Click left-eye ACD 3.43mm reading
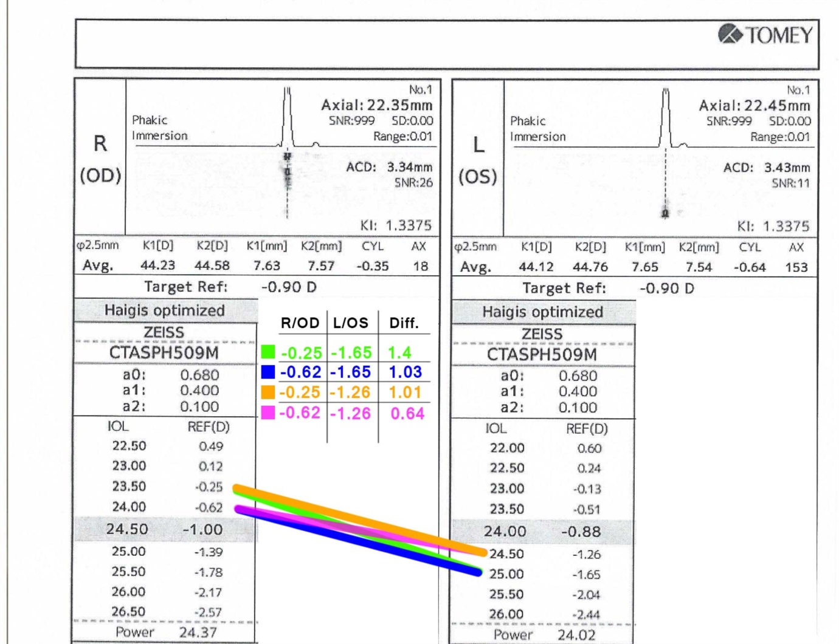The width and height of the screenshot is (839, 644). point(767,168)
